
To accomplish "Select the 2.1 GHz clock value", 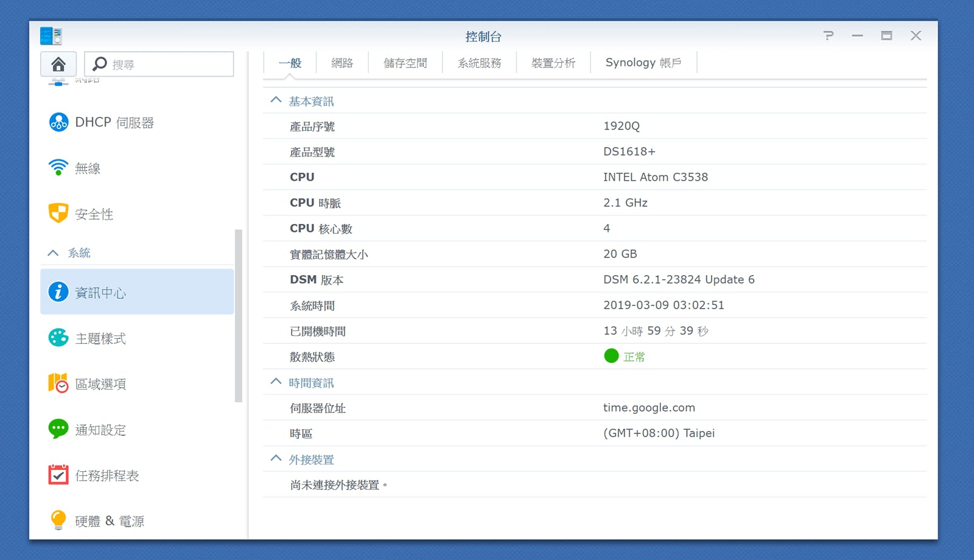I will [625, 203].
